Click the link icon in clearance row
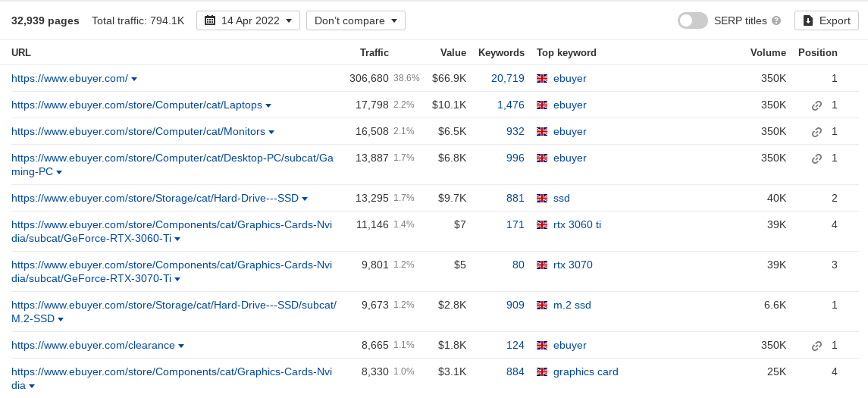The height and width of the screenshot is (398, 868). coord(816,346)
